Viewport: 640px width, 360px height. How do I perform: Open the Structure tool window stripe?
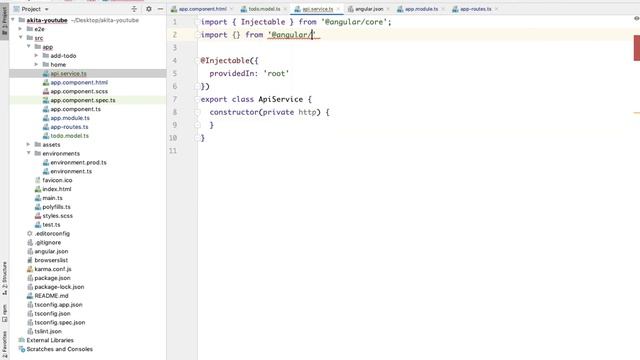pyautogui.click(x=4, y=278)
